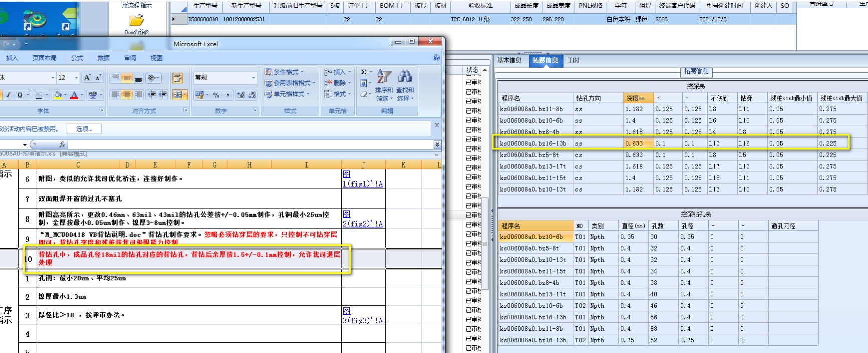Select row ks006008a0.bz5-8t in 控深表

[x=682, y=155]
